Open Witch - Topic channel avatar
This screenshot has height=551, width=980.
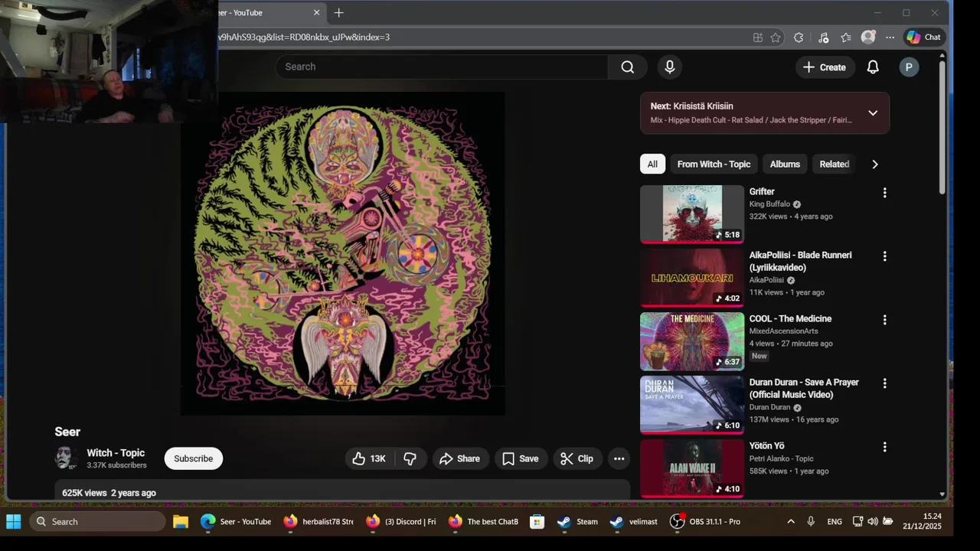[x=67, y=458]
